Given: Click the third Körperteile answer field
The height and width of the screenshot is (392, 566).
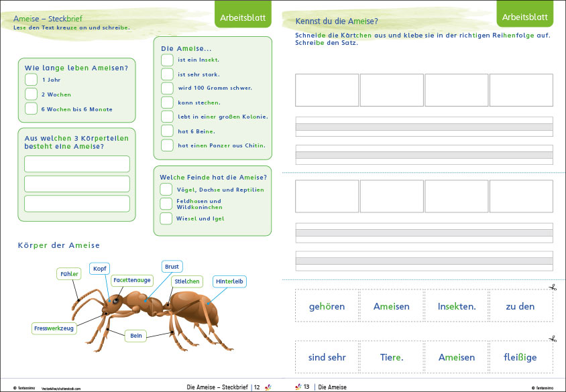Looking at the screenshot, I should tap(77, 204).
